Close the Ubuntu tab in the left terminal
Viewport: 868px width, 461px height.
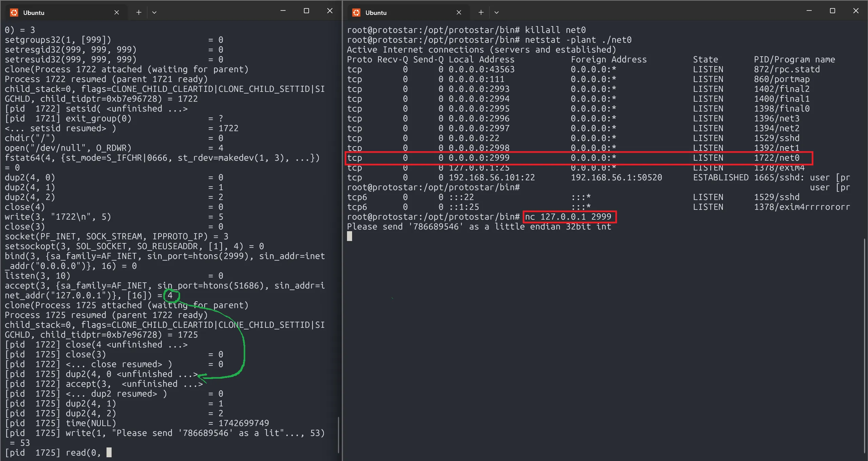coord(117,12)
